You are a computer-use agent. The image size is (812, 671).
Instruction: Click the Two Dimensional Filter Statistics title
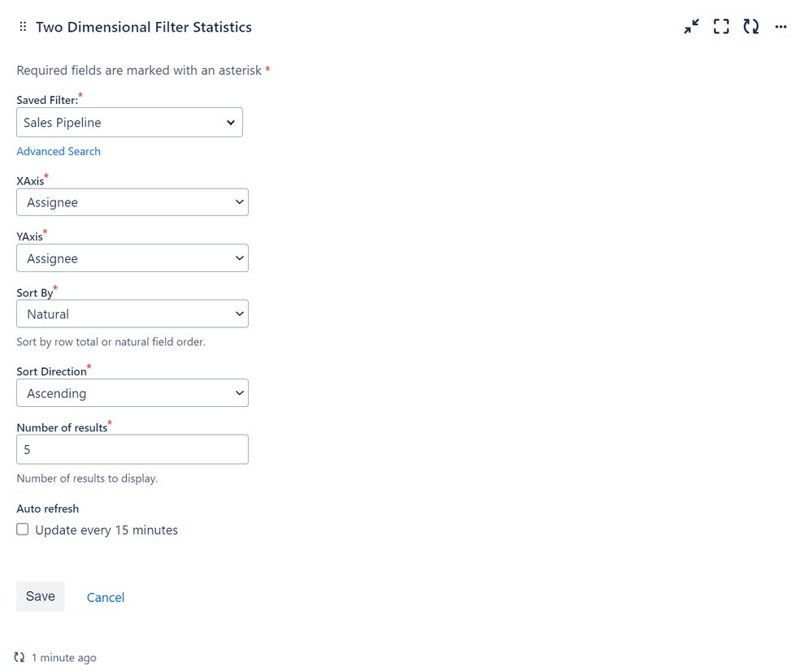[143, 27]
